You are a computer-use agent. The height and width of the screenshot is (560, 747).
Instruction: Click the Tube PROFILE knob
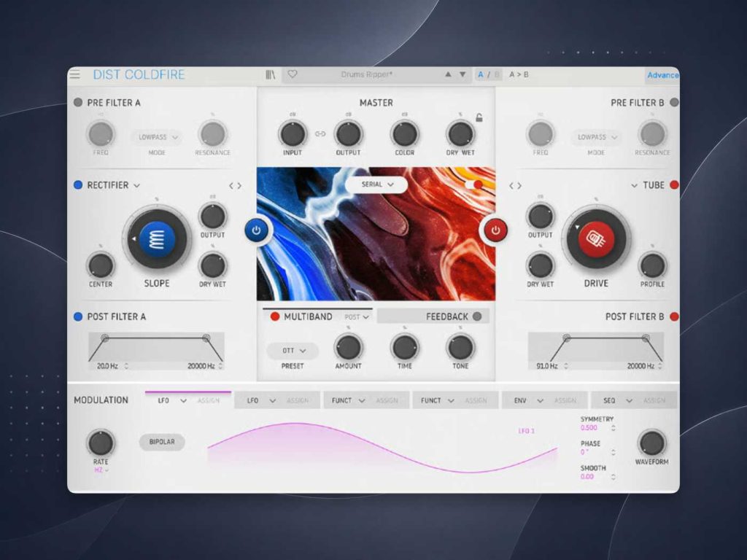(652, 265)
